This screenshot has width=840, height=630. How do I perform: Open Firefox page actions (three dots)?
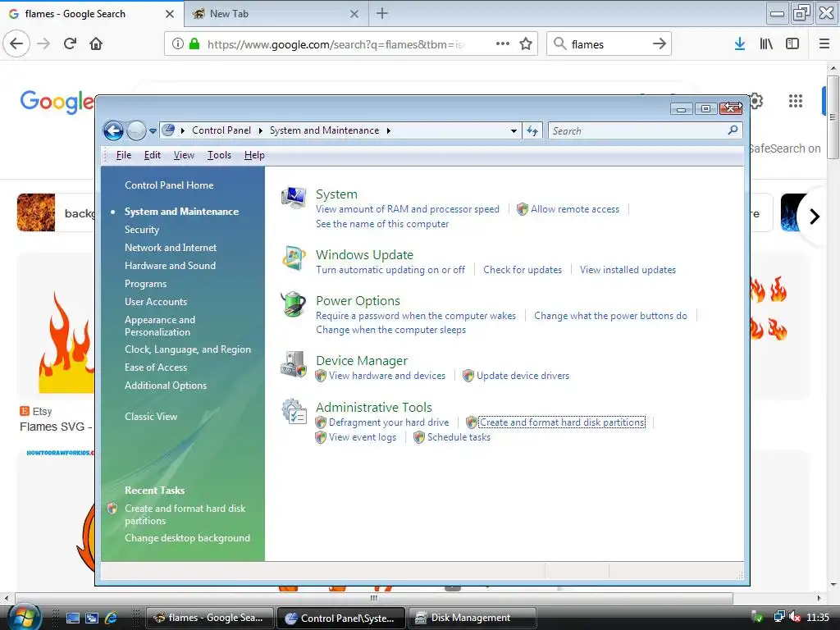point(503,43)
